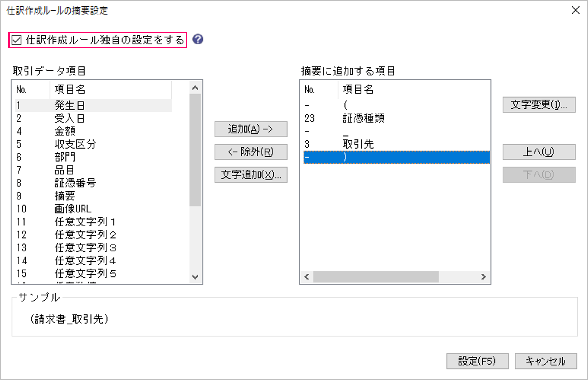588x380 pixels.
Task: Click the キャンセル button
Action: [x=546, y=361]
